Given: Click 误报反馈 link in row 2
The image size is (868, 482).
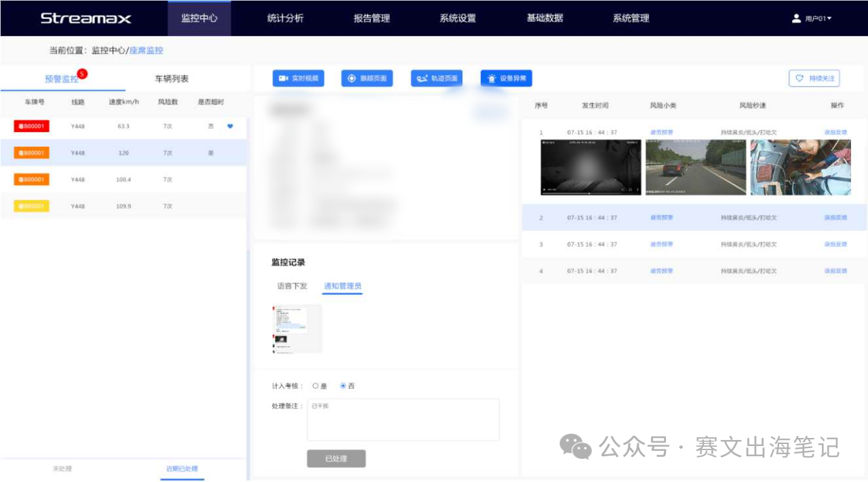Looking at the screenshot, I should pyautogui.click(x=835, y=218).
